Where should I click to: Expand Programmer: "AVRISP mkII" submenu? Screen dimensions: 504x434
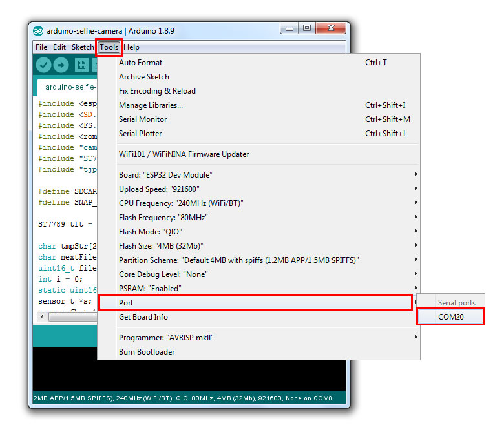click(x=258, y=338)
